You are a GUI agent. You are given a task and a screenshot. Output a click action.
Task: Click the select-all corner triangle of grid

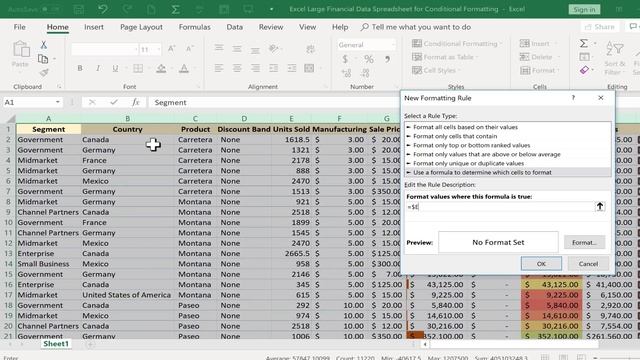tap(10, 119)
